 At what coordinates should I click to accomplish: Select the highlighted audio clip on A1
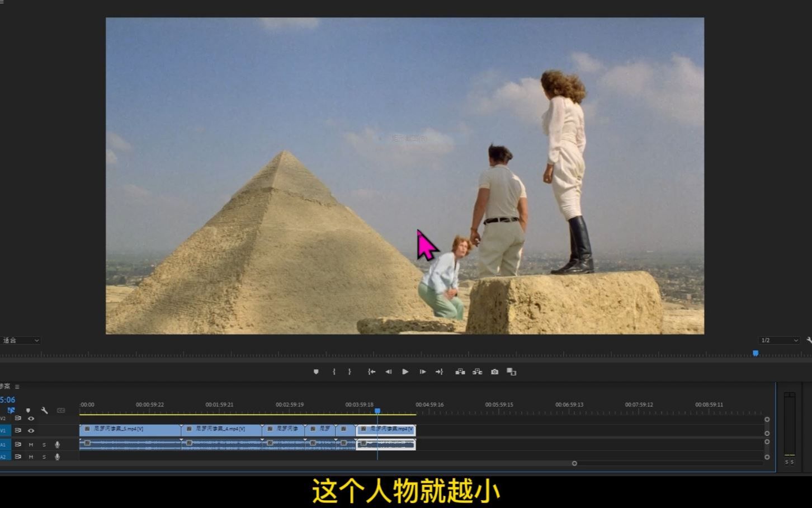[x=386, y=444]
